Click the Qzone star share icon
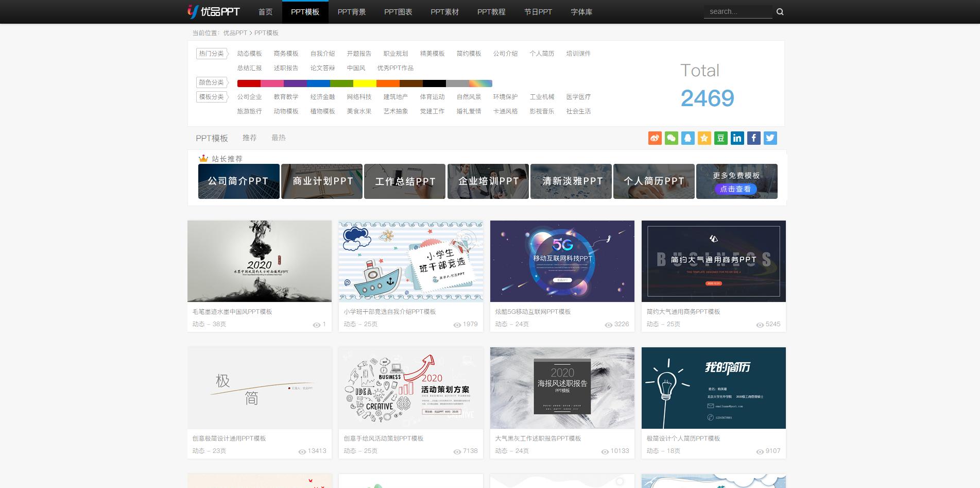The height and width of the screenshot is (488, 980). point(704,138)
